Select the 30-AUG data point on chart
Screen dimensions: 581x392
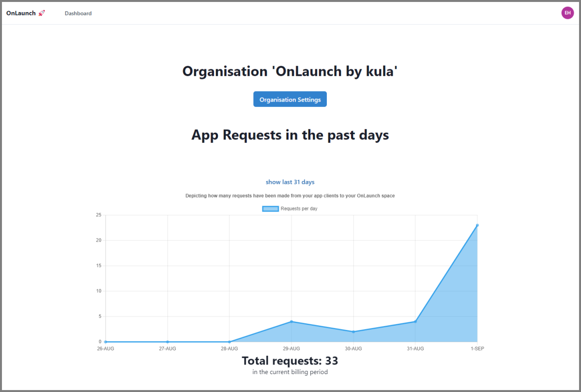353,332
